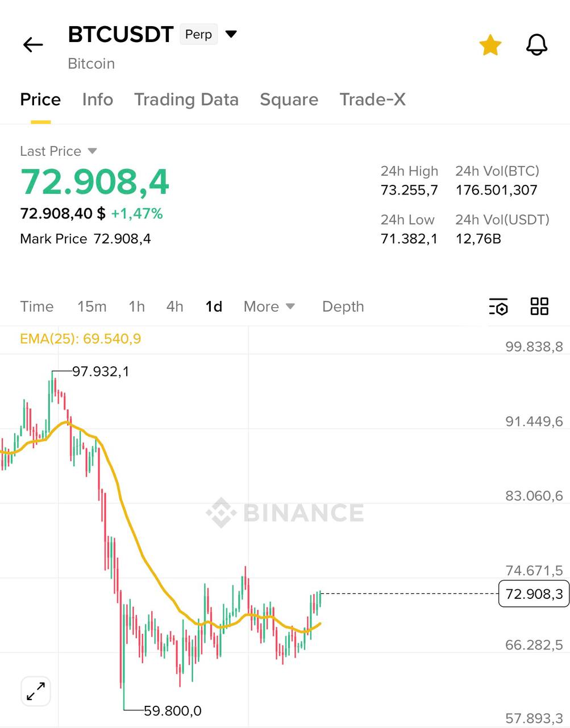Switch to the Info tab

point(98,100)
